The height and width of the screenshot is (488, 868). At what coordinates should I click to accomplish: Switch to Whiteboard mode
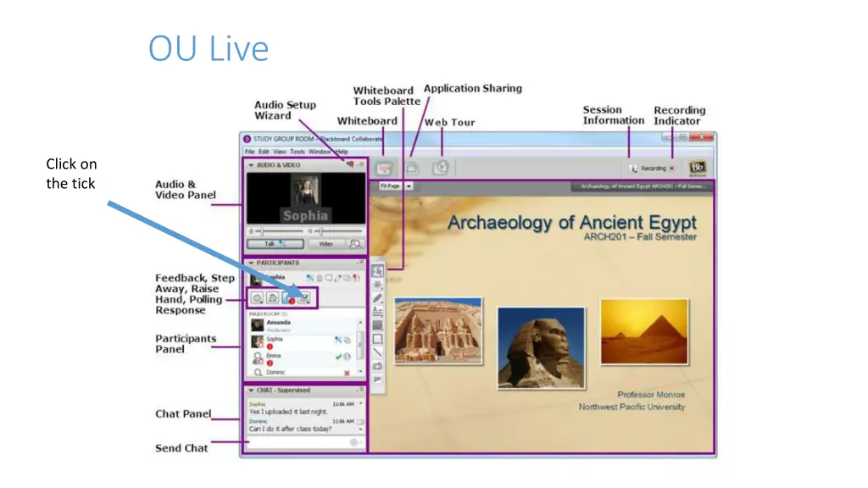(384, 168)
